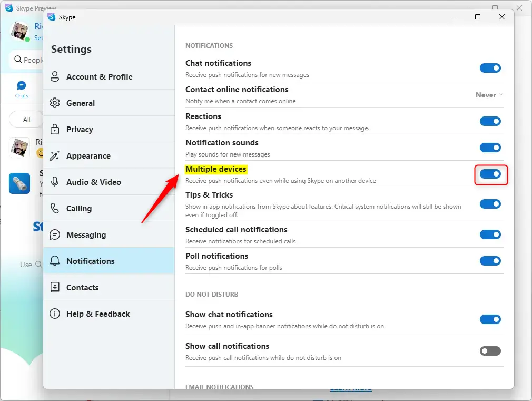Click DO NOT DISTURB section label
The image size is (532, 401).
[212, 295]
